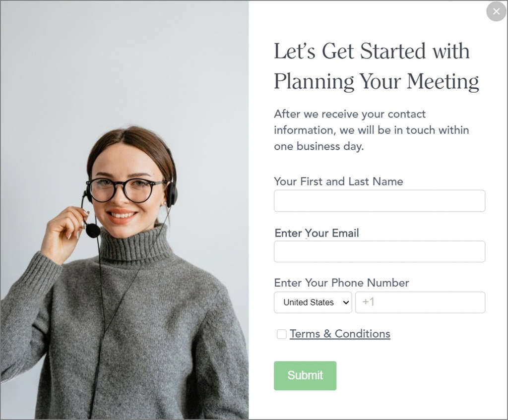This screenshot has width=508, height=420.
Task: Close the popup with the X icon
Action: [x=496, y=12]
